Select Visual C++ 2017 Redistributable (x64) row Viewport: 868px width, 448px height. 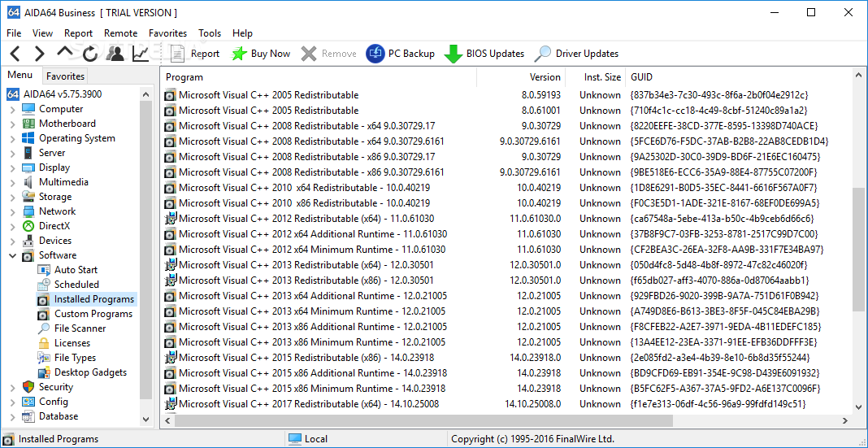507,404
